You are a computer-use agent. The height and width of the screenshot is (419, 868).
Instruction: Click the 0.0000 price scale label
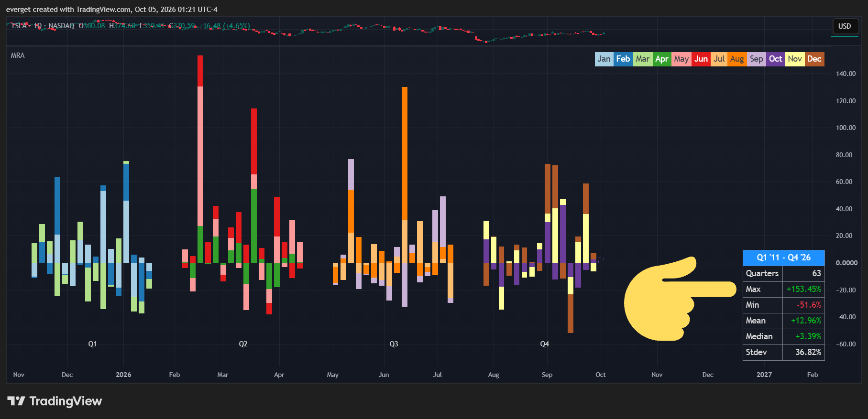(846, 263)
